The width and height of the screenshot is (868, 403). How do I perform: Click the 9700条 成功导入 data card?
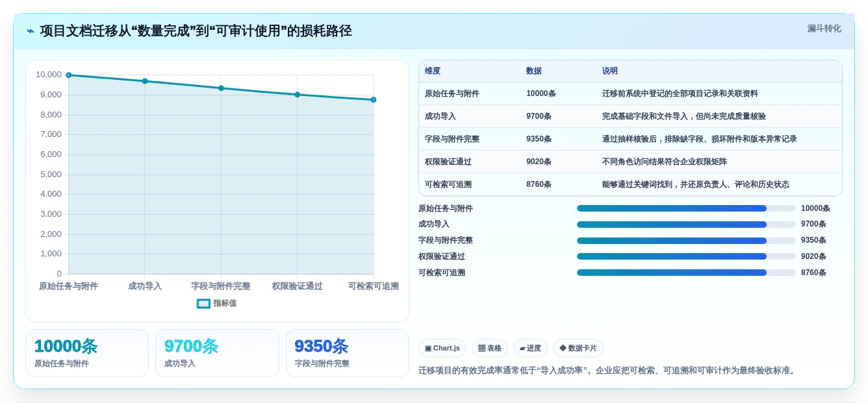(x=217, y=353)
